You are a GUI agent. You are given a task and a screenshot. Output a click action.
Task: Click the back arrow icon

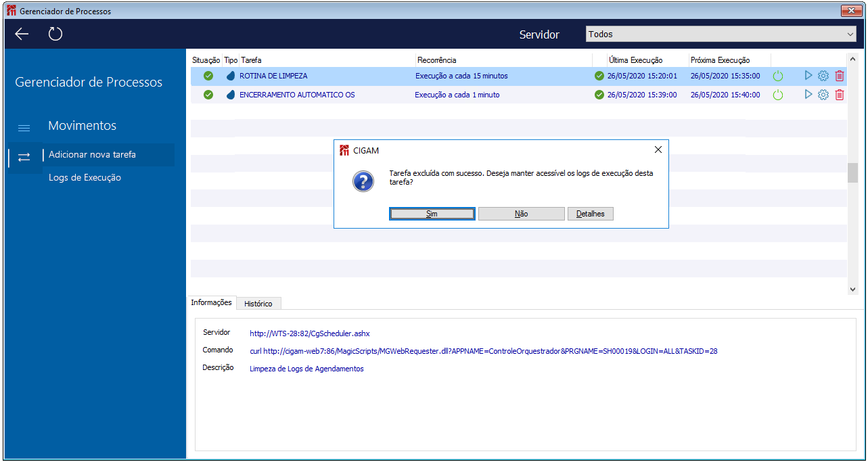pyautogui.click(x=22, y=34)
